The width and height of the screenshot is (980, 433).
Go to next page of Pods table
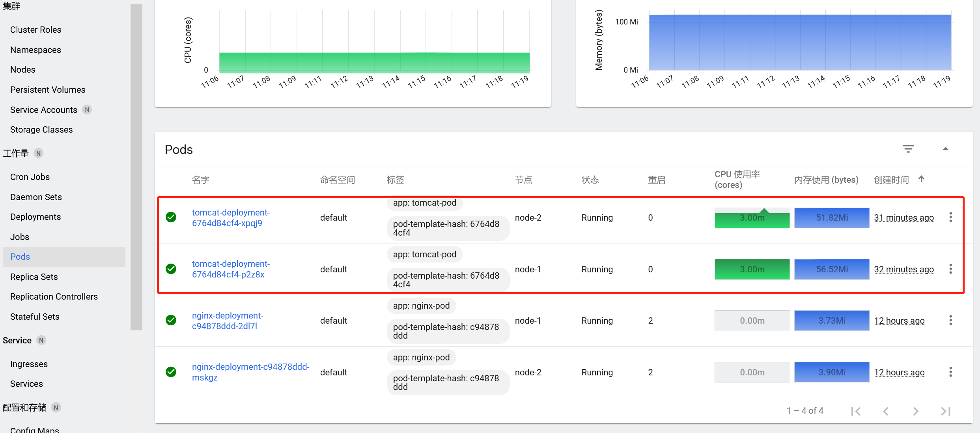pyautogui.click(x=915, y=411)
